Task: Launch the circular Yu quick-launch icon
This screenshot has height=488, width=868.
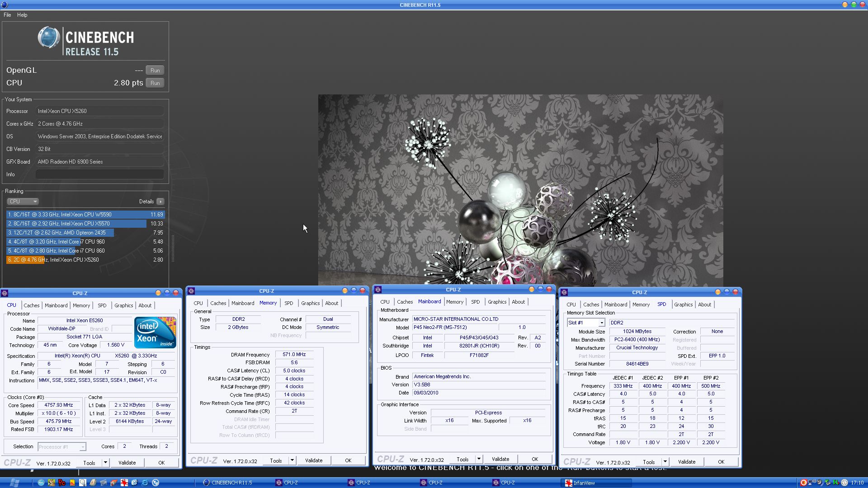Action: click(155, 483)
